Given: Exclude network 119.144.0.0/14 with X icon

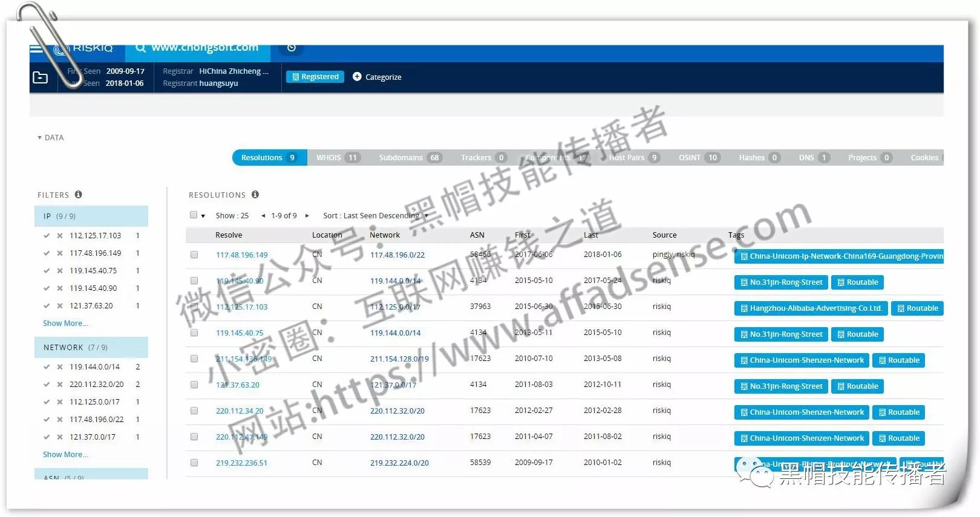Looking at the screenshot, I should pyautogui.click(x=60, y=367).
